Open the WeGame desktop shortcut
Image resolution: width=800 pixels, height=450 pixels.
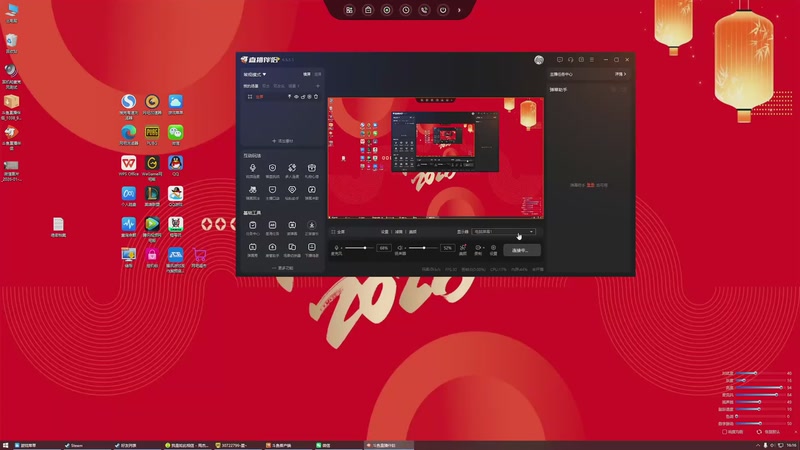point(152,167)
